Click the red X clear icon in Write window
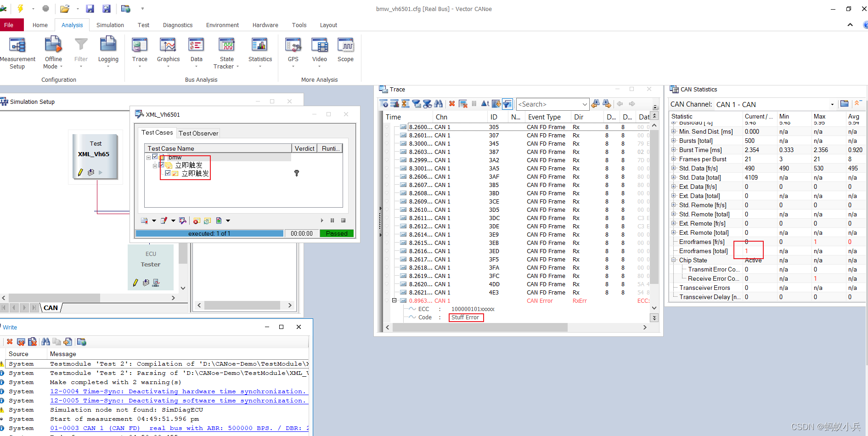The image size is (868, 436). (10, 342)
